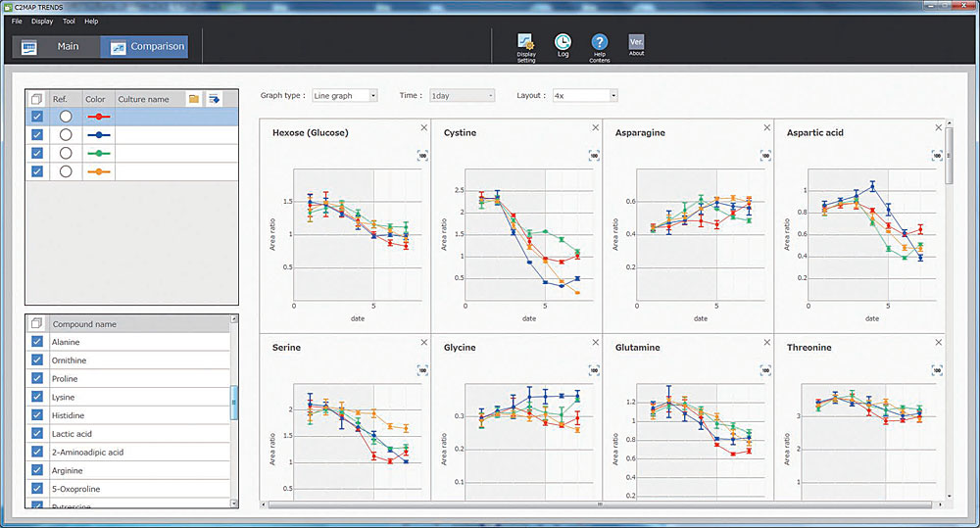Select the Comparison view button
Image resolution: width=980 pixels, height=528 pixels.
pyautogui.click(x=144, y=46)
